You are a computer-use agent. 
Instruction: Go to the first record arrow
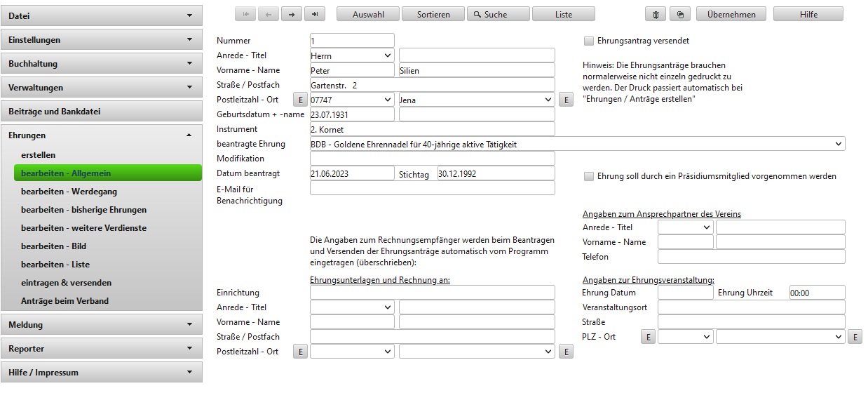tap(245, 14)
